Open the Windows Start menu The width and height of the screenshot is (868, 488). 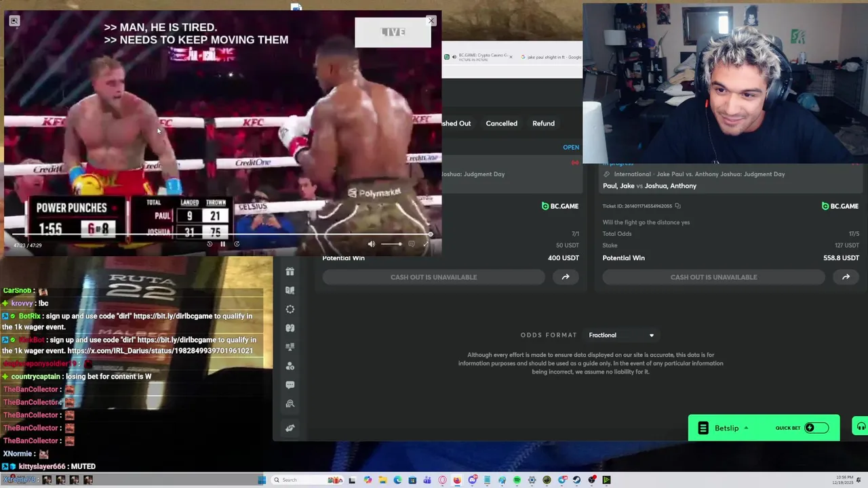coord(262,480)
